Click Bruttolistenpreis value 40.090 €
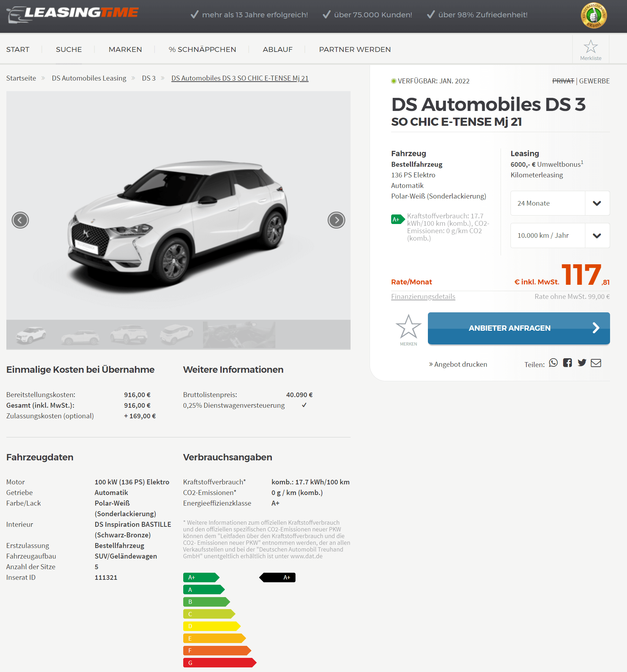This screenshot has height=672, width=627. (x=299, y=395)
